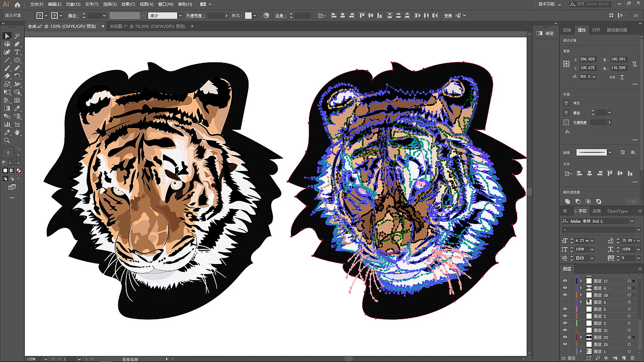Click the 宽 width input field
644x362 pixels.
(618, 59)
